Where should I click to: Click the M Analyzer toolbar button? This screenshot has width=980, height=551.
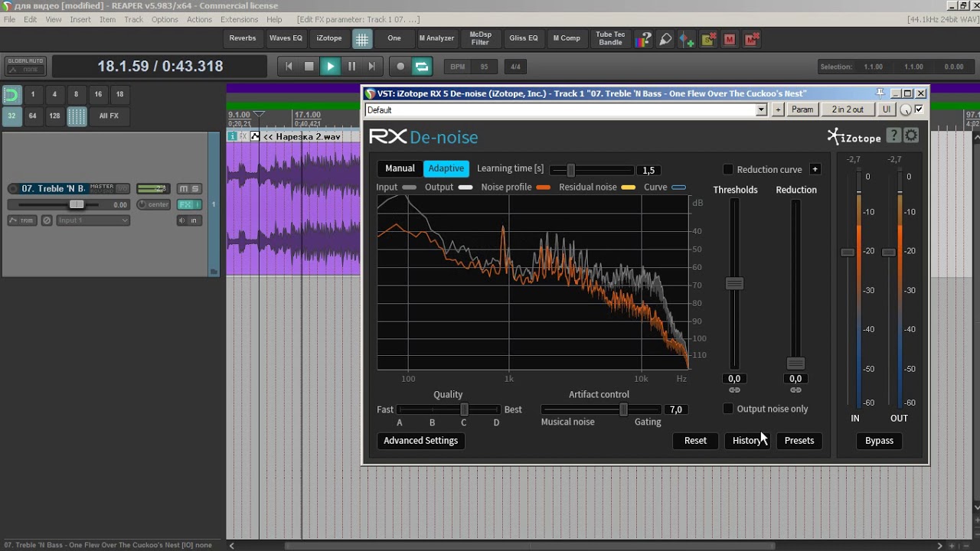436,38
